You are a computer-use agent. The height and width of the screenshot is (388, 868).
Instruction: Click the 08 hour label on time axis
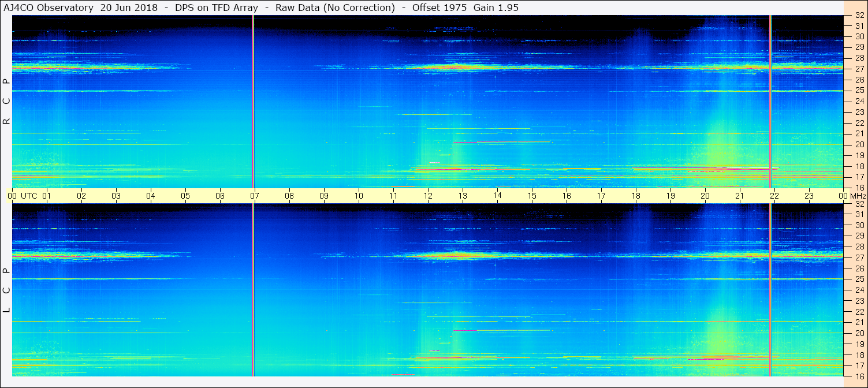(x=289, y=196)
